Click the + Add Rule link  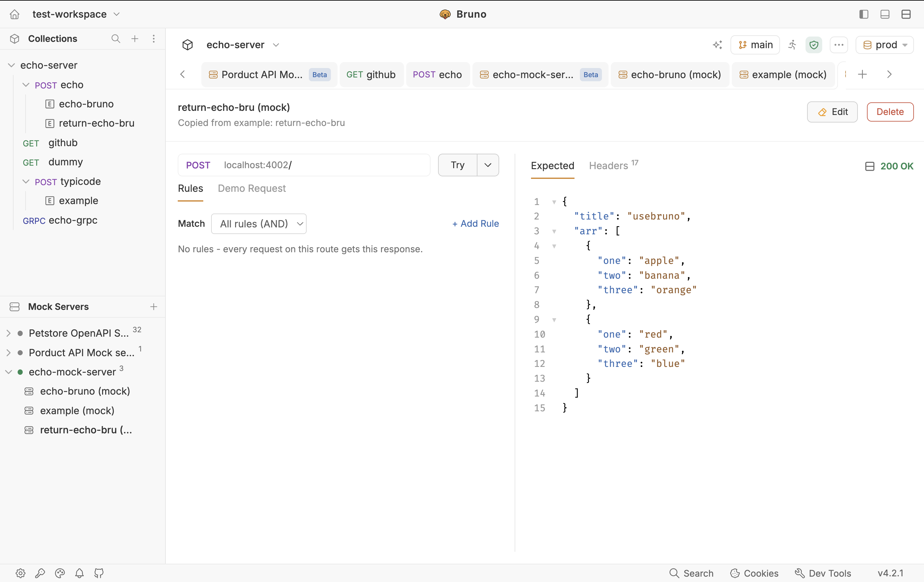point(476,224)
